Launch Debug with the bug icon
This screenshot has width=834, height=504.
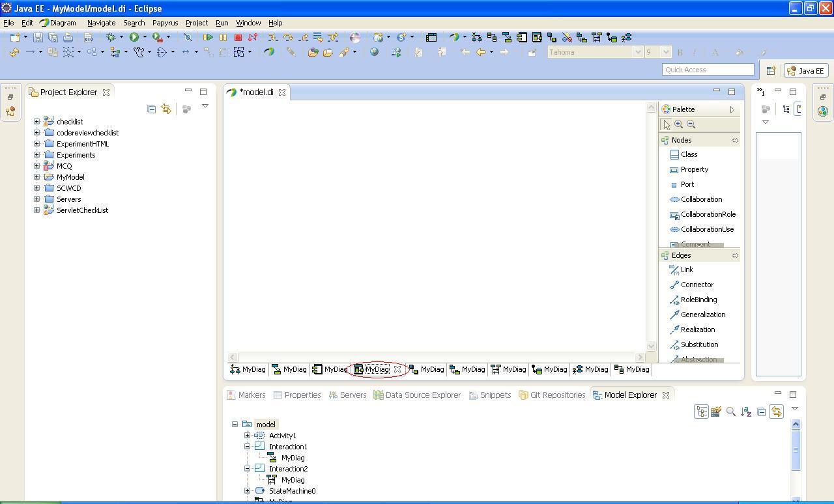(x=111, y=38)
